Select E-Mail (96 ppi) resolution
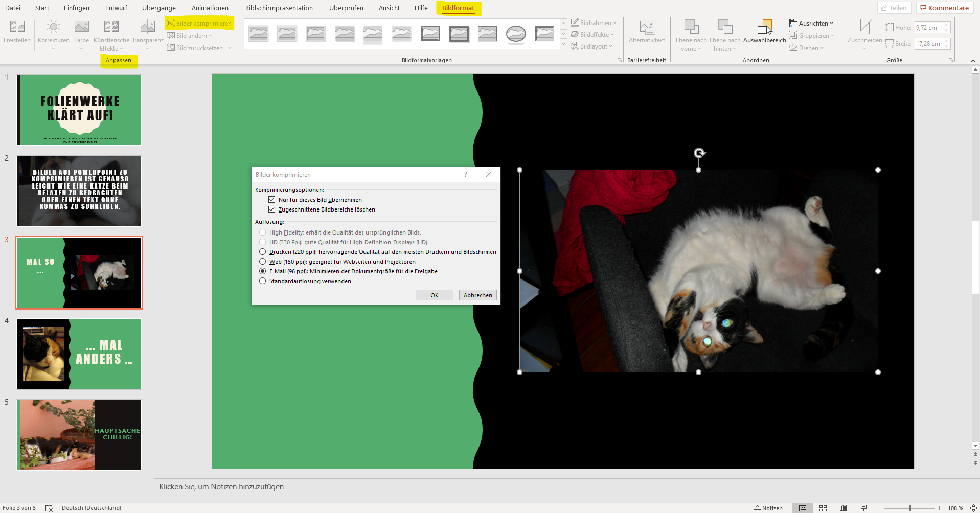This screenshot has height=513, width=980. [262, 271]
